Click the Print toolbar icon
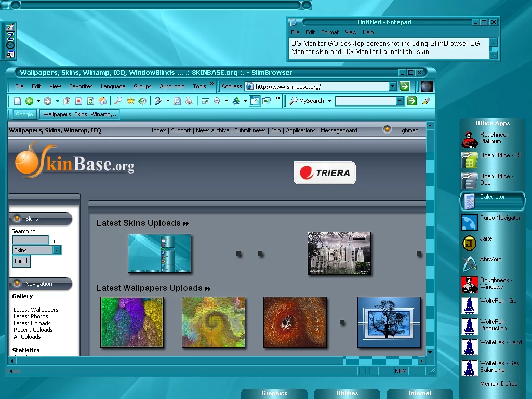 click(189, 101)
